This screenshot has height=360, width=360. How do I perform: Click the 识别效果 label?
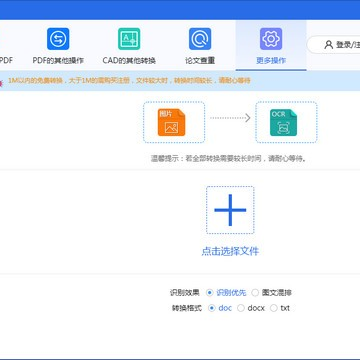184,293
